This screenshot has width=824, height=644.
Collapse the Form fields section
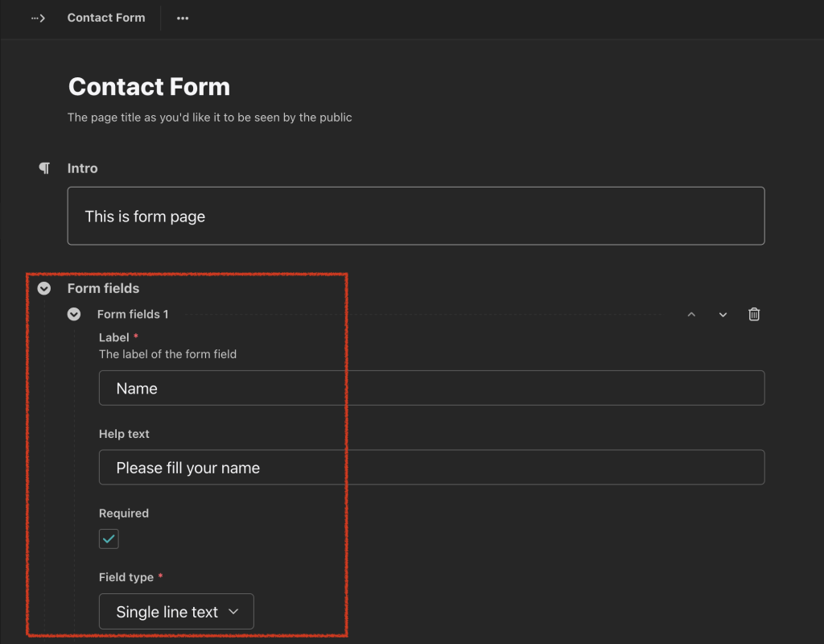click(44, 288)
